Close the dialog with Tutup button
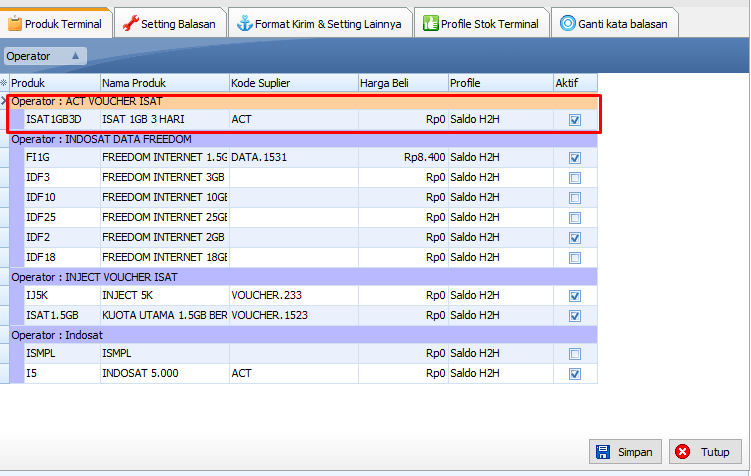This screenshot has height=476, width=751. pos(705,452)
